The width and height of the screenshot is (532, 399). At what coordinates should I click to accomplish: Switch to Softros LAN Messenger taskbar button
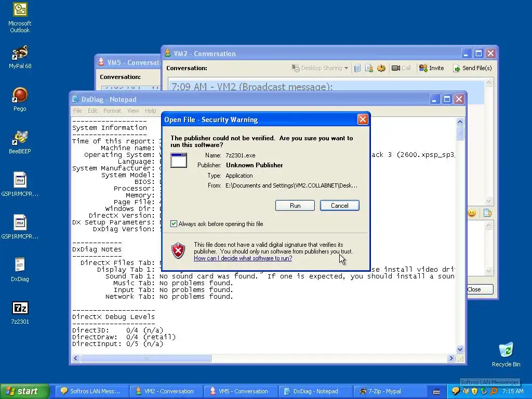click(91, 392)
